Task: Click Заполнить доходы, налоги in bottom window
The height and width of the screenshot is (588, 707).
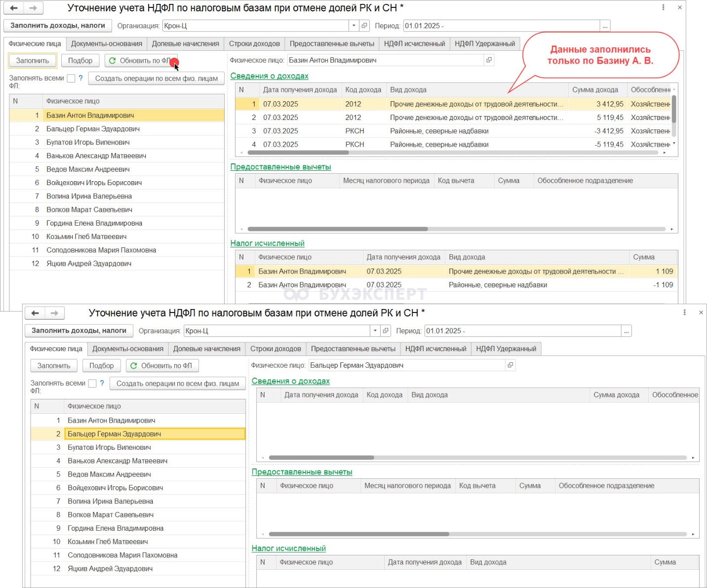Action: 79,330
